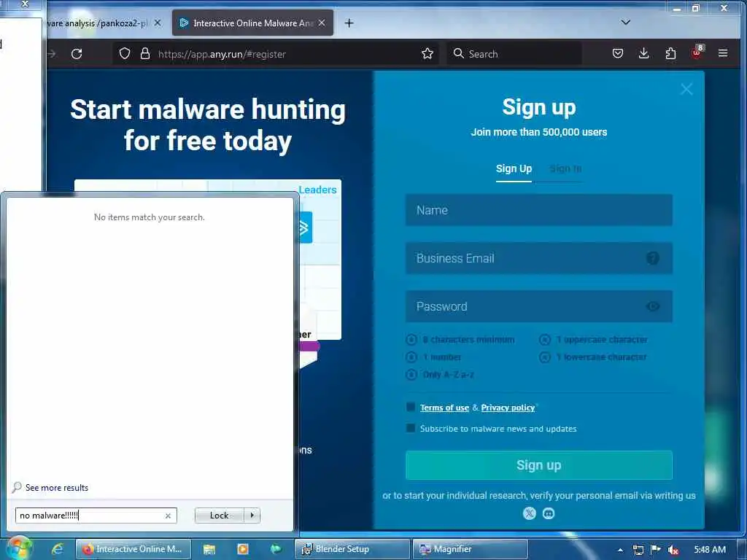Click the Business Email field

[x=539, y=258]
